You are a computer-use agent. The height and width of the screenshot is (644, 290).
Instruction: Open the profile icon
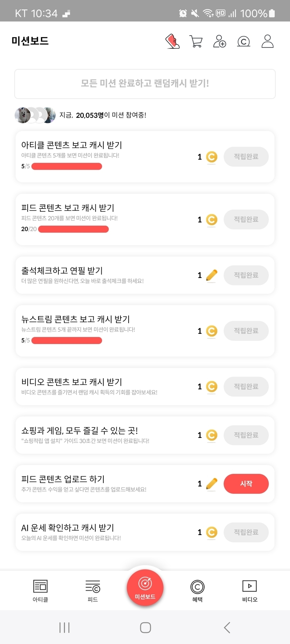tap(267, 41)
